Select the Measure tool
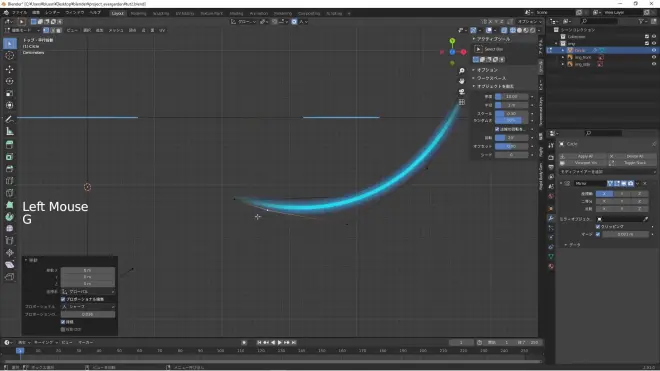The height and width of the screenshot is (371, 660). [x=10, y=132]
